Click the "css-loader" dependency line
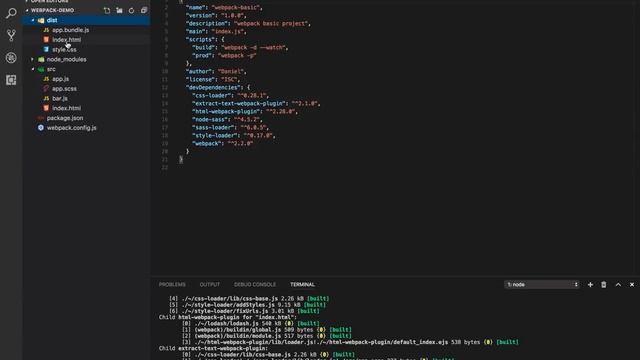Screen dimensions: 640x360 pos(231,96)
